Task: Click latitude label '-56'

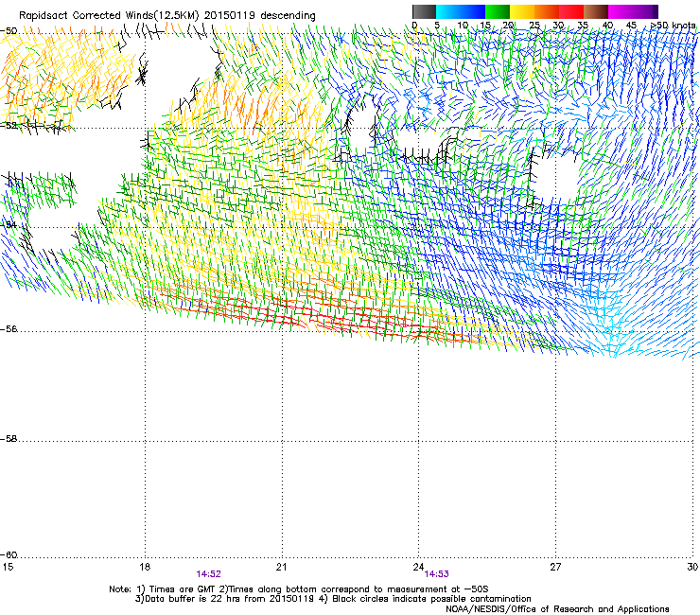Action: click(9, 329)
